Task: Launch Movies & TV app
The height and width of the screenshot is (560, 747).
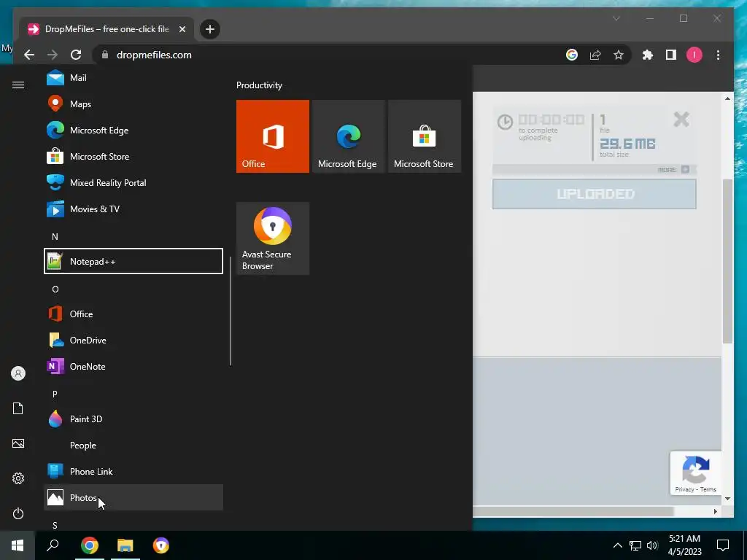Action: coord(133,209)
